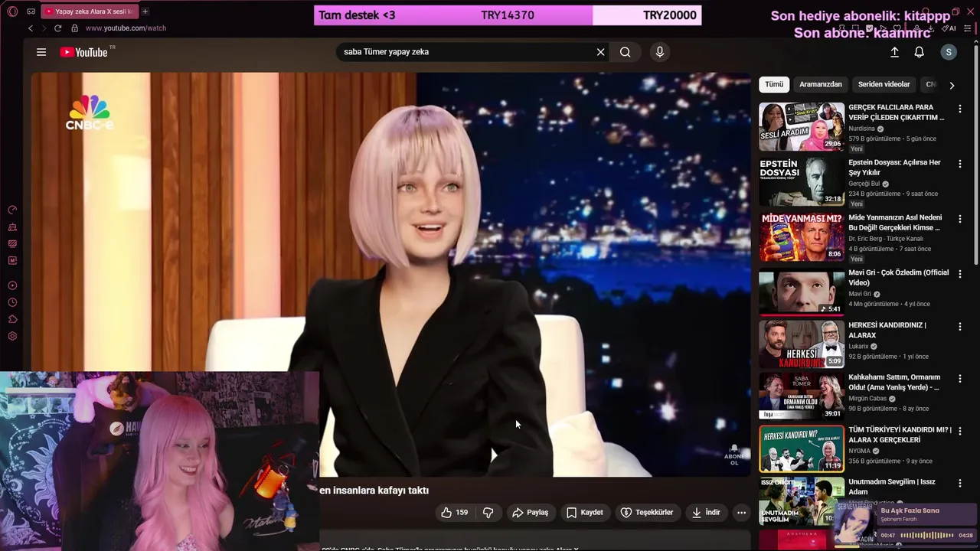Dislike the video with thumbs down
The width and height of the screenshot is (980, 551).
pos(488,513)
